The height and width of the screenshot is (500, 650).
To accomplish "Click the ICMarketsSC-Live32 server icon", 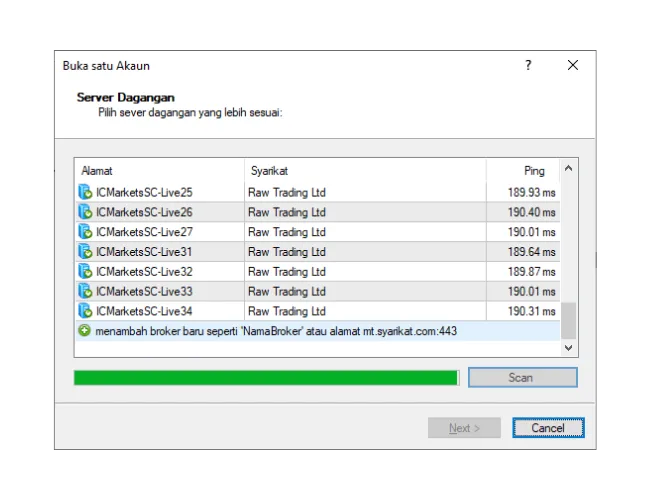I will (85, 272).
